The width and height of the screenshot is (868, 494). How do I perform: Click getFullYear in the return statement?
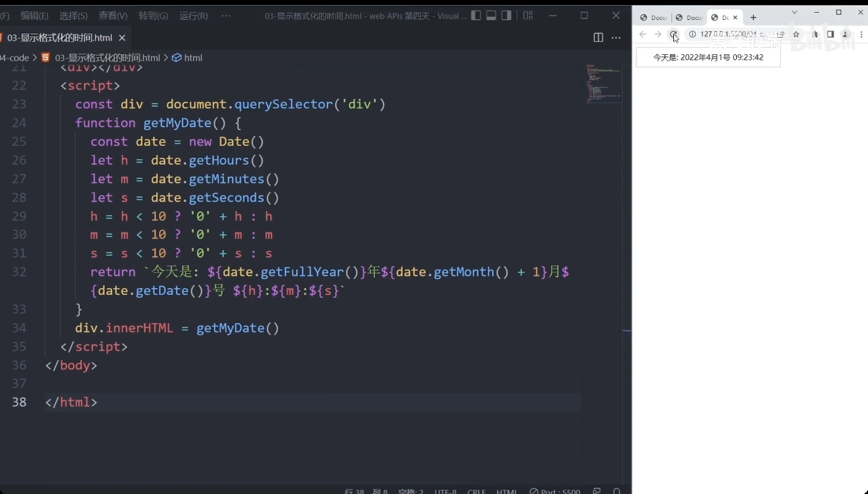[x=303, y=272]
